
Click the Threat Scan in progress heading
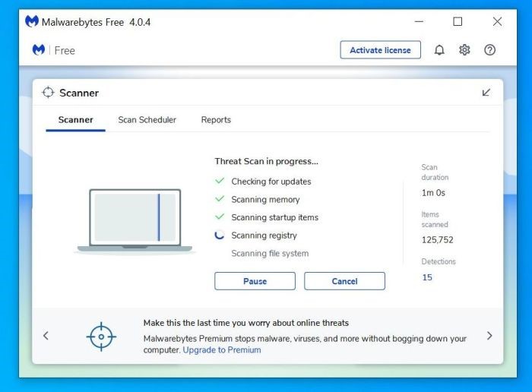266,161
